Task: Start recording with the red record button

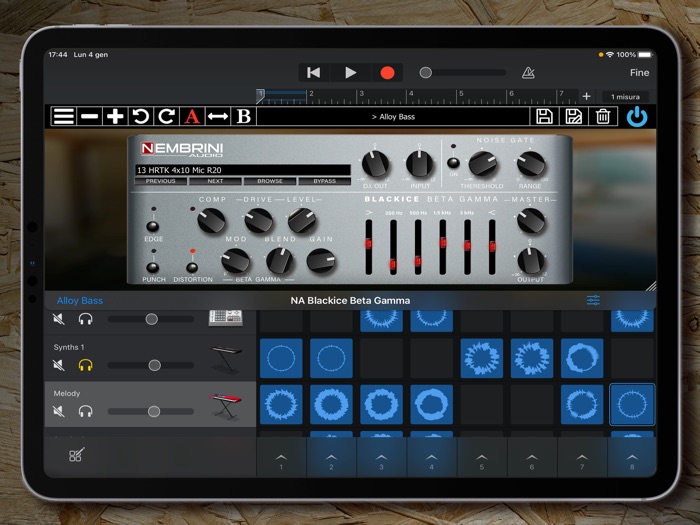Action: tap(387, 73)
